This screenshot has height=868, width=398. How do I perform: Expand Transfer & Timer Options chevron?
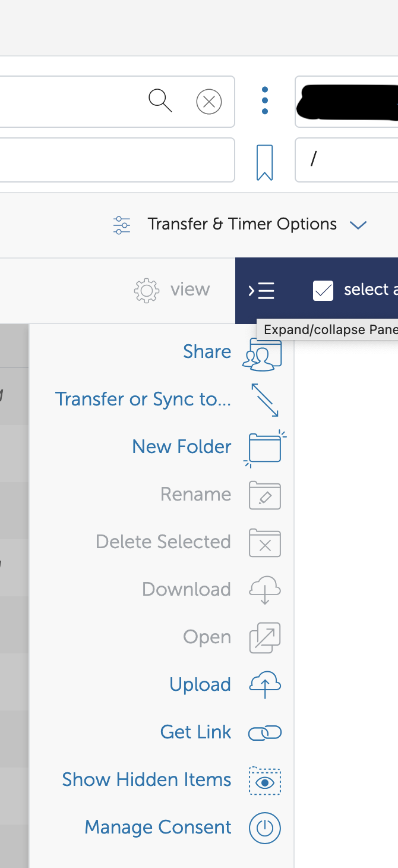pyautogui.click(x=358, y=225)
